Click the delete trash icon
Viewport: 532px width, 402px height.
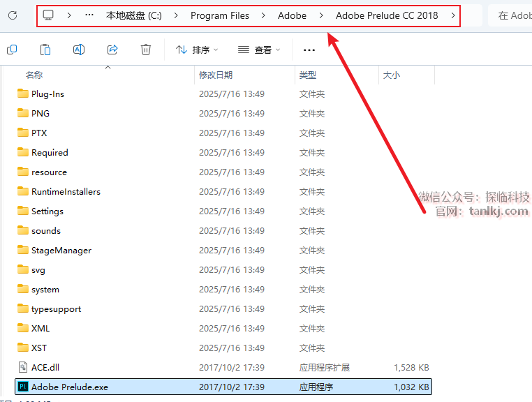(146, 50)
